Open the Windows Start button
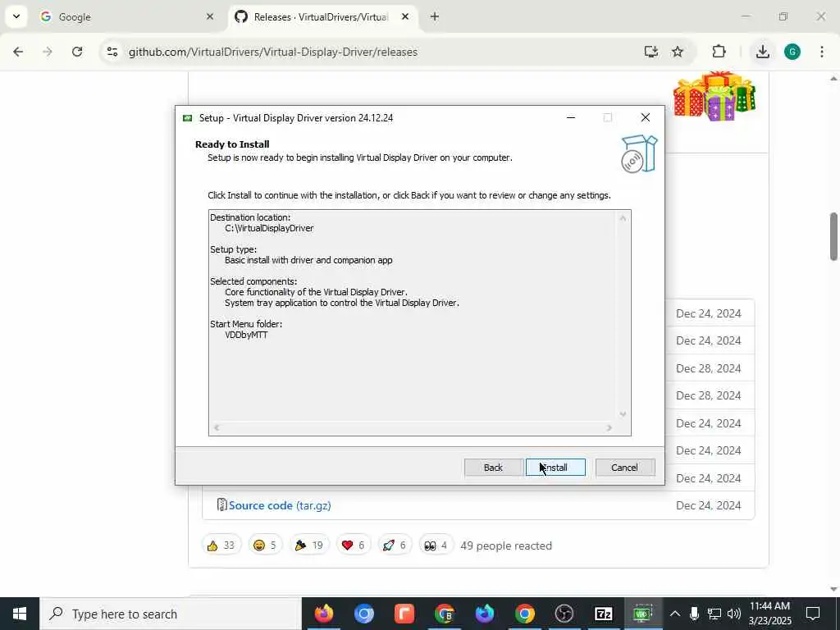The width and height of the screenshot is (840, 630). point(20,614)
